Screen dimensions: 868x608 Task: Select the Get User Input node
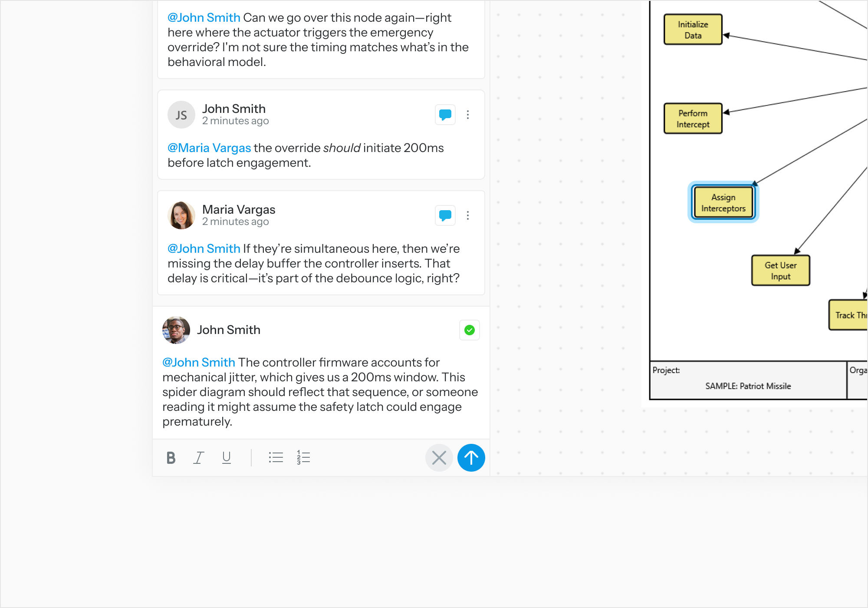pyautogui.click(x=780, y=271)
